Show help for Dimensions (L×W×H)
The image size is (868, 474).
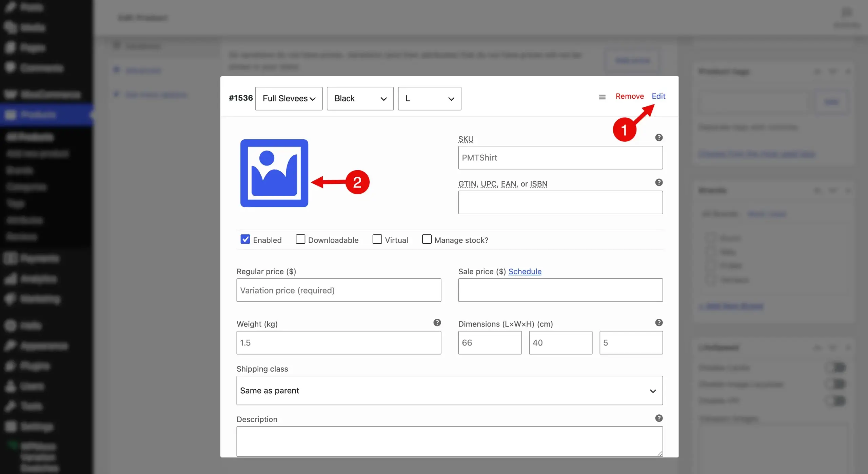(659, 322)
